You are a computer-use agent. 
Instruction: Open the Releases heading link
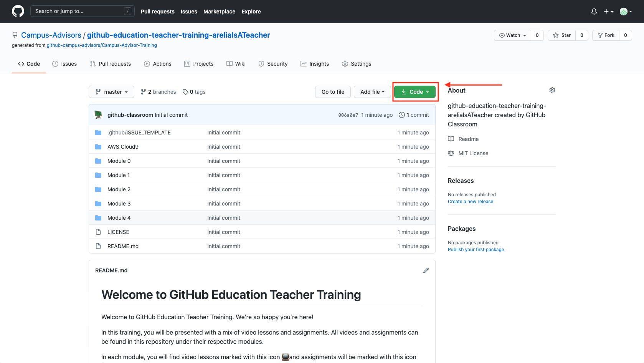(461, 181)
